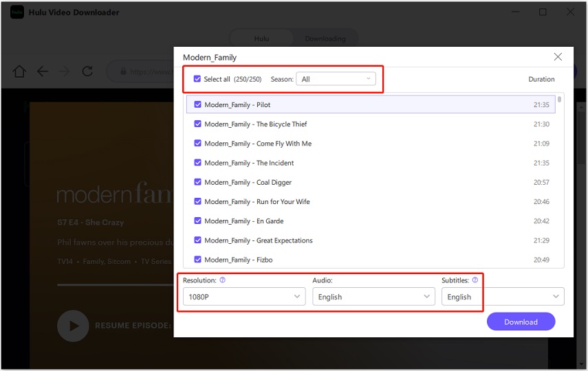Deselect Run for Your Wife checkbox

click(x=197, y=201)
